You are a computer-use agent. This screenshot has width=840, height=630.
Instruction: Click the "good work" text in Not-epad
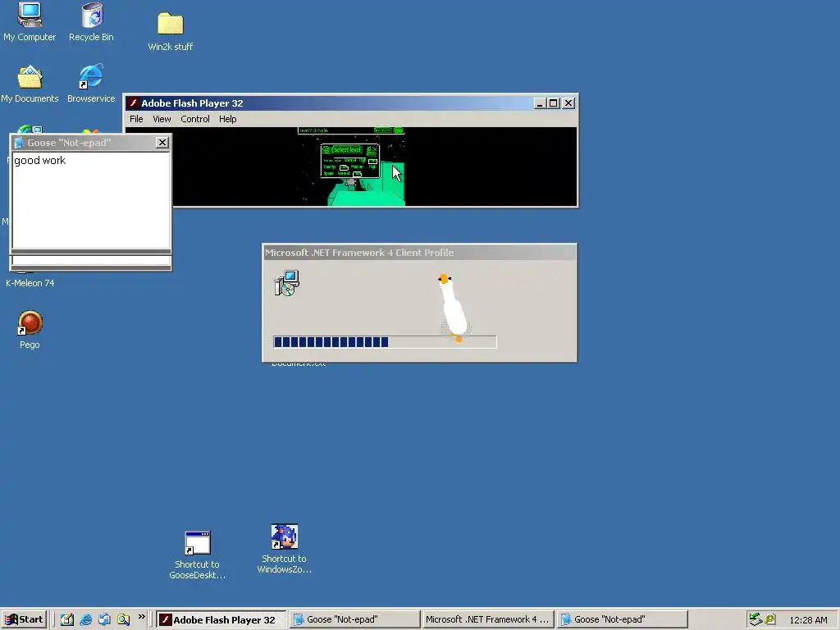(39, 160)
